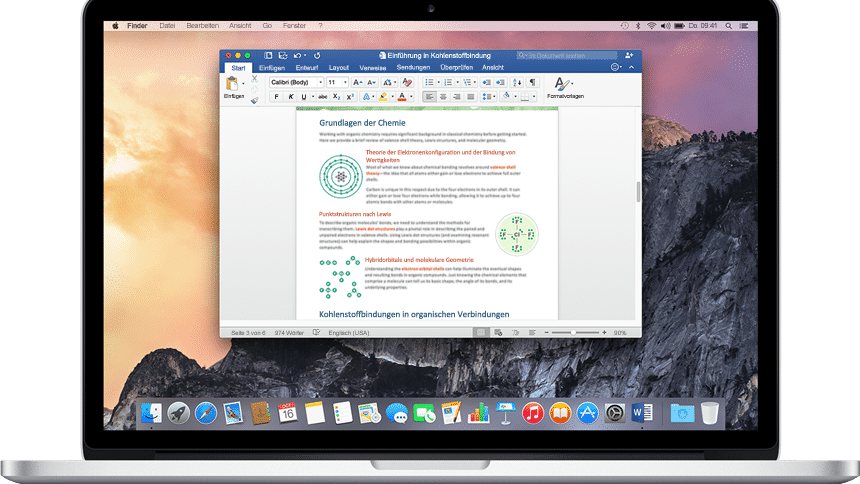Switch to the Einfügen ribbon tab
Image resolution: width=860 pixels, height=484 pixels.
(x=271, y=68)
